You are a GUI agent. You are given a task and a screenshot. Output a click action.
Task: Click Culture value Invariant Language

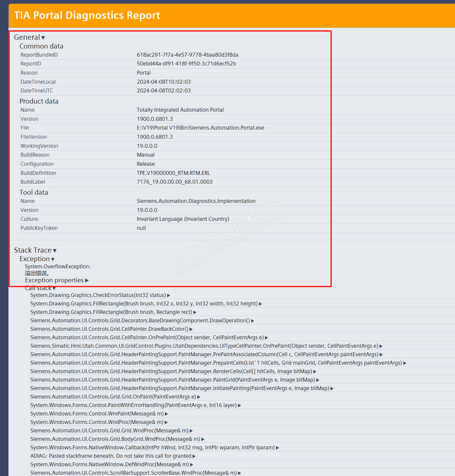click(183, 219)
